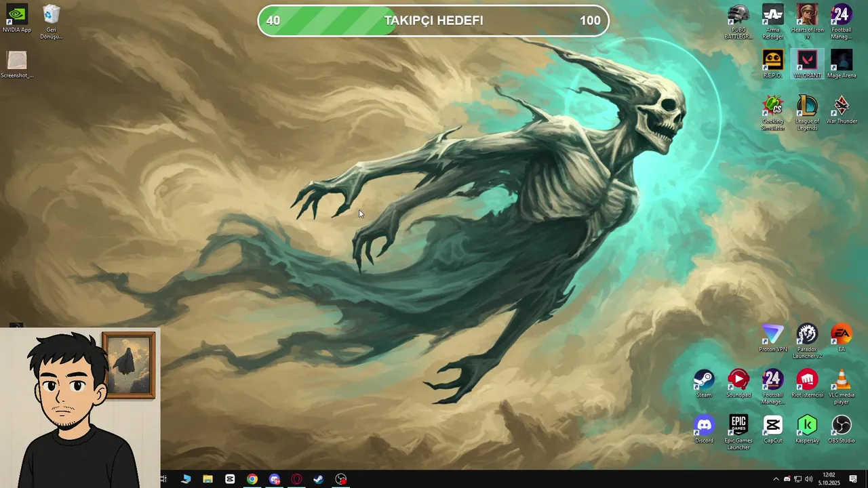Image resolution: width=868 pixels, height=488 pixels.
Task: Switch to Discord in the taskbar
Action: coord(274,479)
